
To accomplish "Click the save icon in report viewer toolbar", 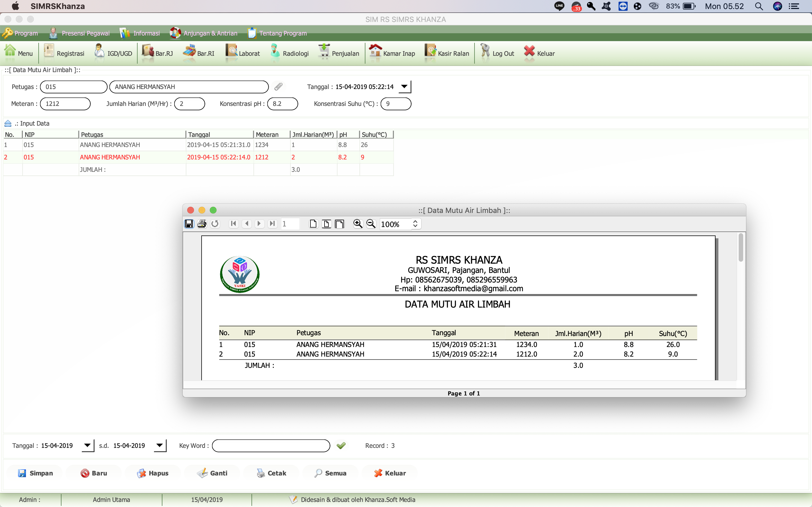I will [189, 224].
